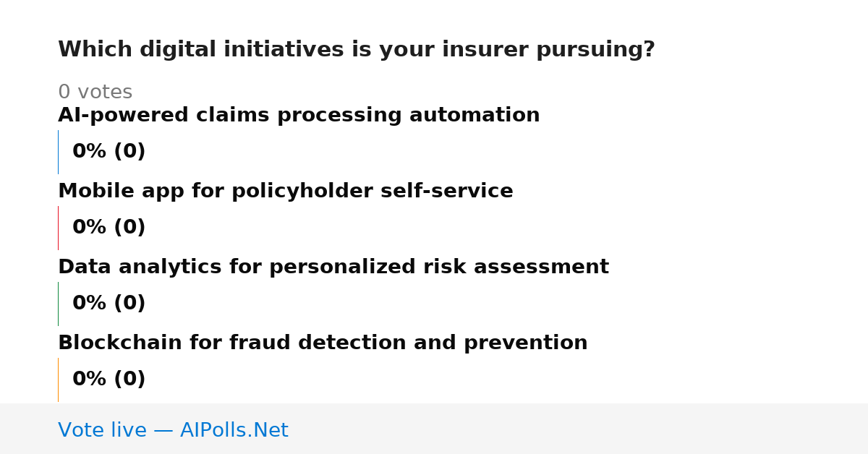Click the green result bar for Data analytics
Screen dimensions: 868x454
tap(58, 304)
